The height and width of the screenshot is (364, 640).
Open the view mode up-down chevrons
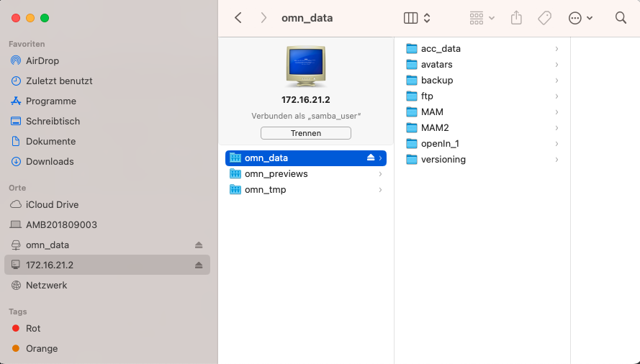pyautogui.click(x=427, y=18)
